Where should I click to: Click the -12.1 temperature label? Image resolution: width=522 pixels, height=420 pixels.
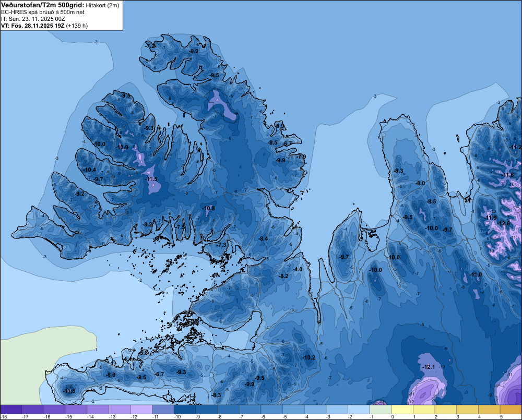[x=429, y=367]
